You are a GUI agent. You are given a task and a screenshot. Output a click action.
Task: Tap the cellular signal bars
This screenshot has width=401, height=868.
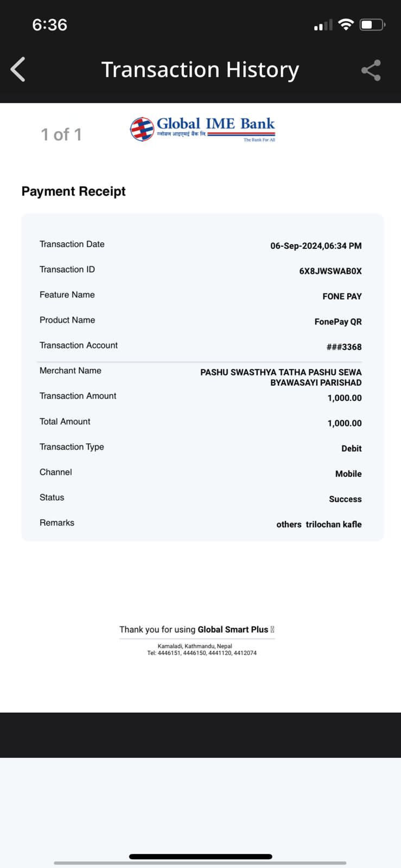tap(323, 25)
